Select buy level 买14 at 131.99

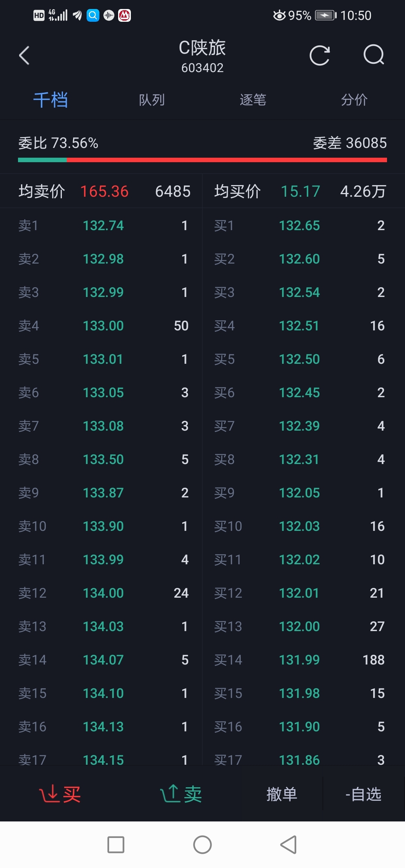299,660
